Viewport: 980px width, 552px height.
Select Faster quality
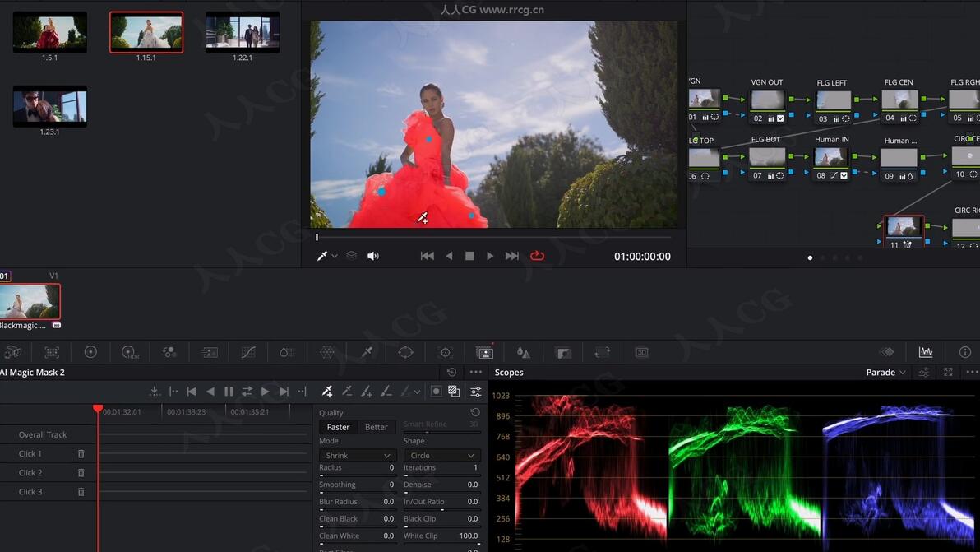(x=338, y=427)
